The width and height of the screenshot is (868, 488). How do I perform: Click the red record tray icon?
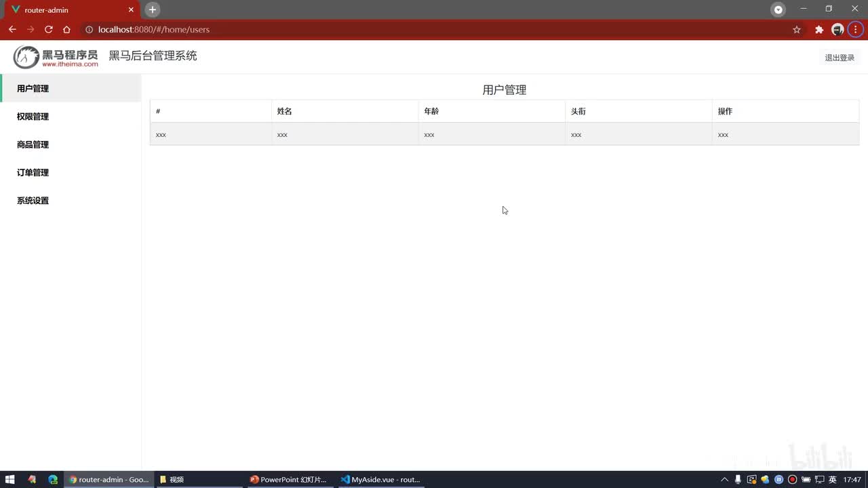[792, 479]
